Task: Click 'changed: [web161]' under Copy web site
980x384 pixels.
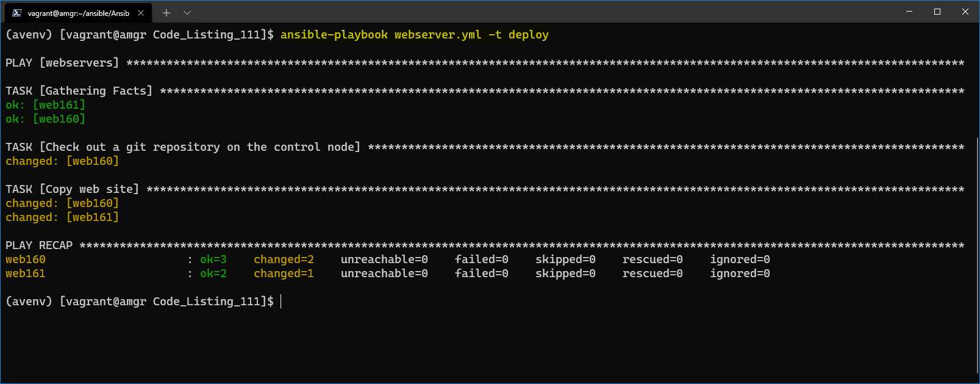Action: (62, 217)
